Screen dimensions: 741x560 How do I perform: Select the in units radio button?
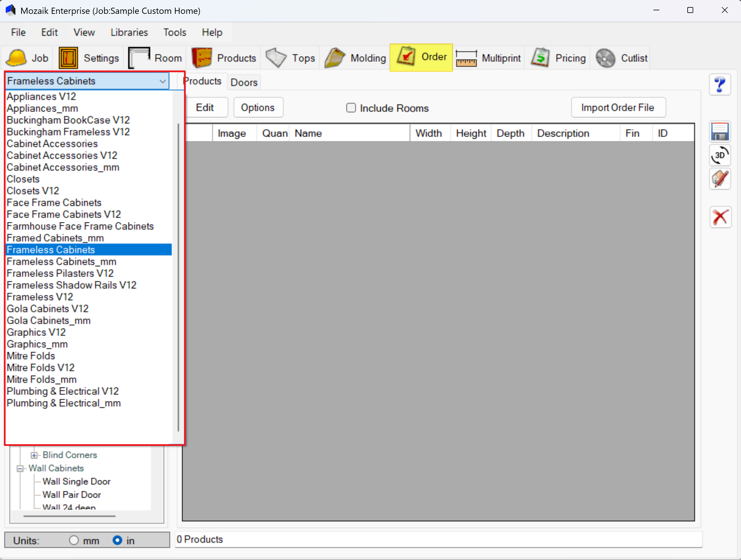[x=117, y=540]
